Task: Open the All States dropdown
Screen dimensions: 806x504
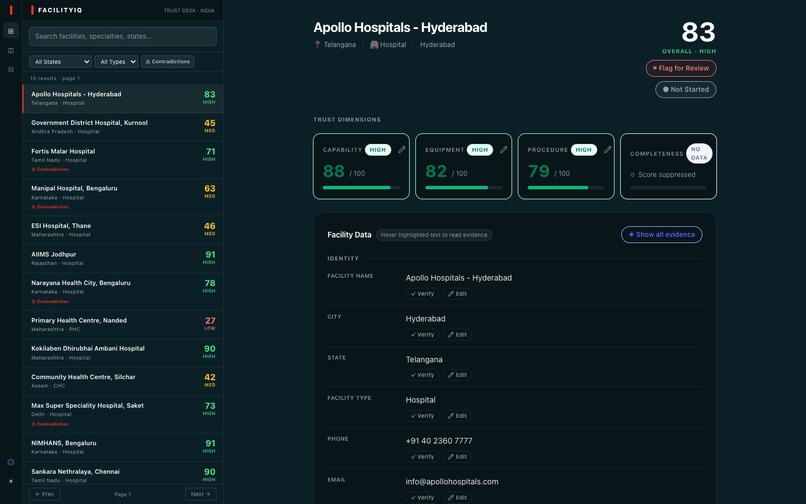Action: pos(61,62)
